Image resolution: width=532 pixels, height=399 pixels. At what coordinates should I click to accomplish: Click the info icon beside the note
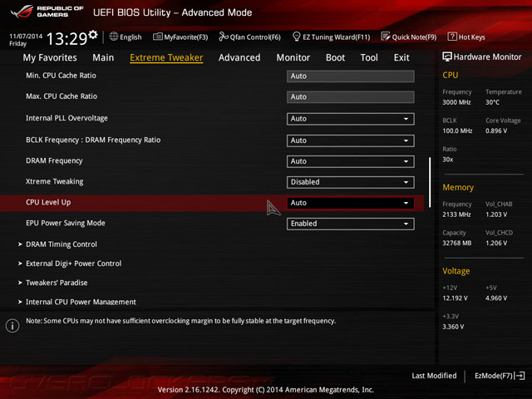pyautogui.click(x=12, y=326)
